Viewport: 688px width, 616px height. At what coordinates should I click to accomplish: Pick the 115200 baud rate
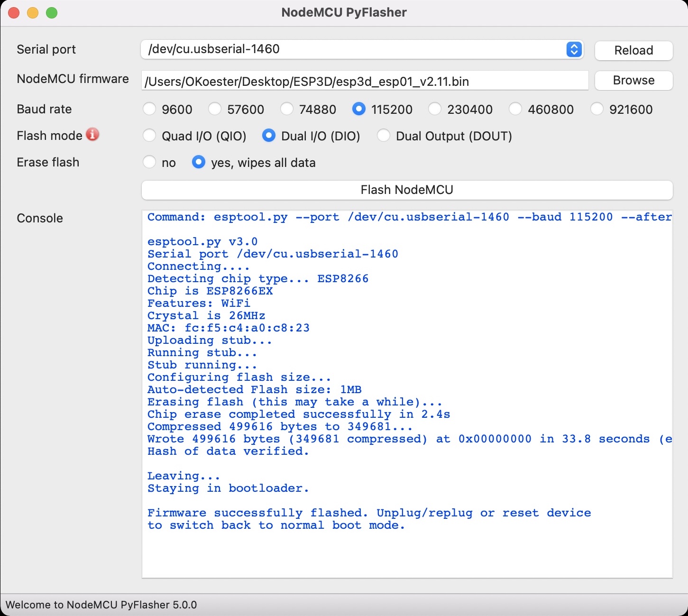pyautogui.click(x=359, y=109)
